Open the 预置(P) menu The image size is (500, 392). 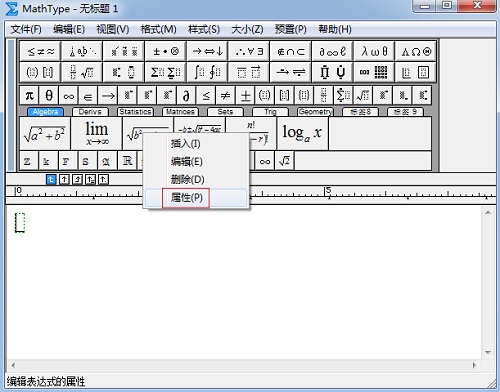click(x=290, y=29)
